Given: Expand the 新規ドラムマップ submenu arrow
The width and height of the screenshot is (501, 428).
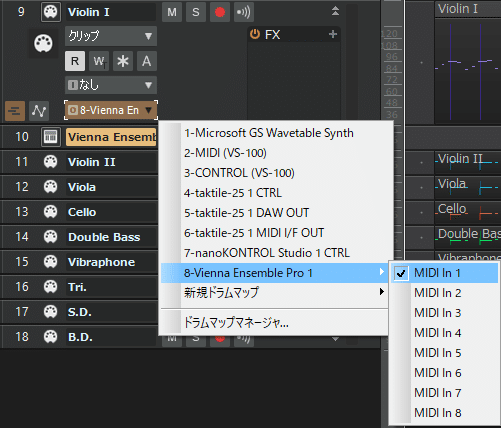Looking at the screenshot, I should (382, 292).
